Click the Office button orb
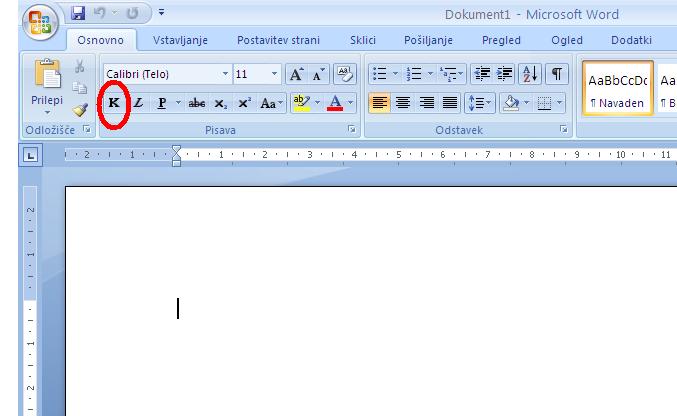 pyautogui.click(x=41, y=22)
